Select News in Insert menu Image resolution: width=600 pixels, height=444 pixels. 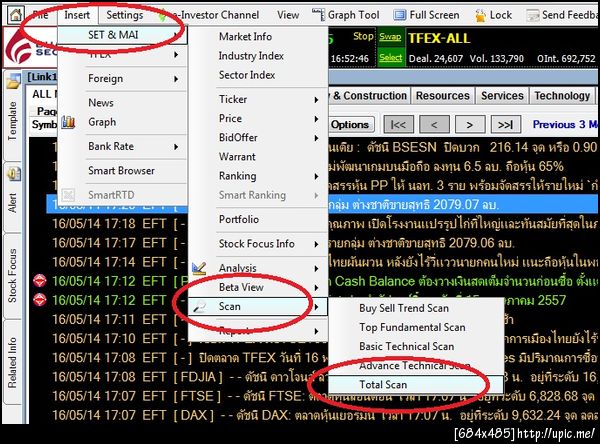coord(101,103)
